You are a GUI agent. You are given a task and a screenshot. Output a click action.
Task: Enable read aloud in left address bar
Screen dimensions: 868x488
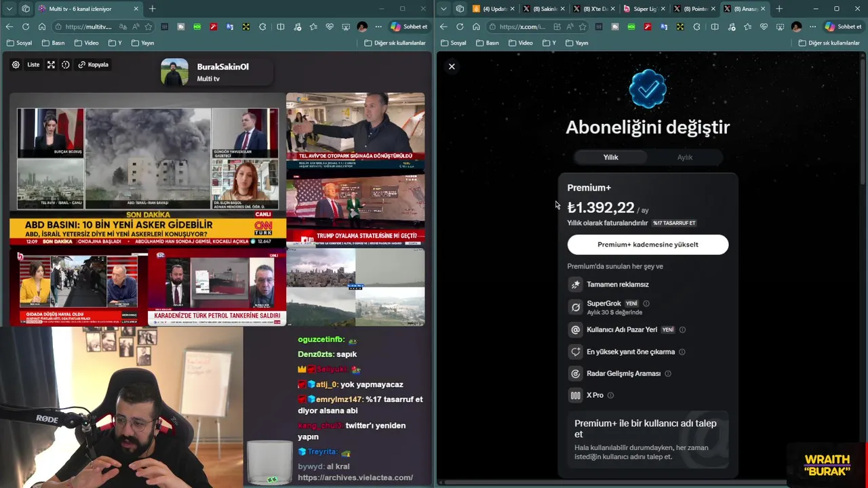pyautogui.click(x=136, y=26)
